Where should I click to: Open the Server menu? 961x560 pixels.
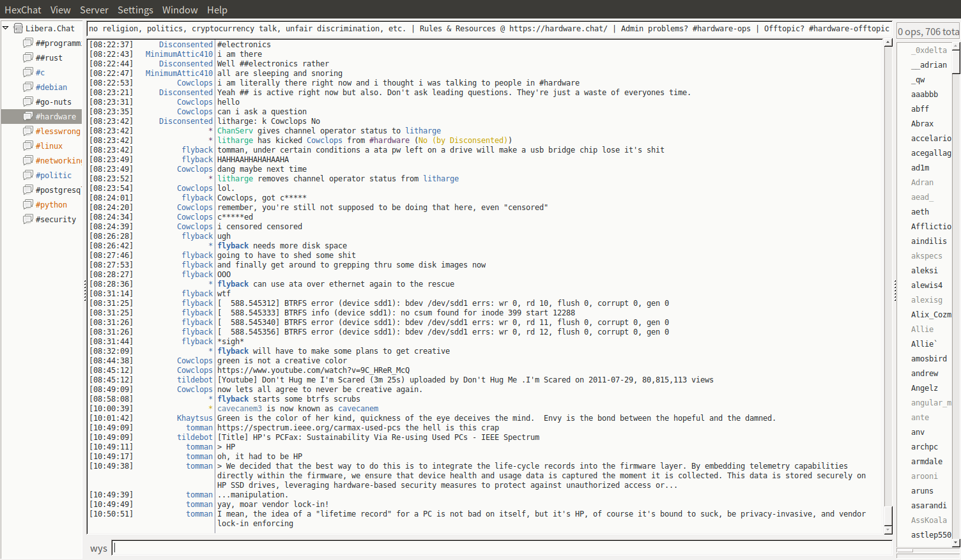click(94, 10)
